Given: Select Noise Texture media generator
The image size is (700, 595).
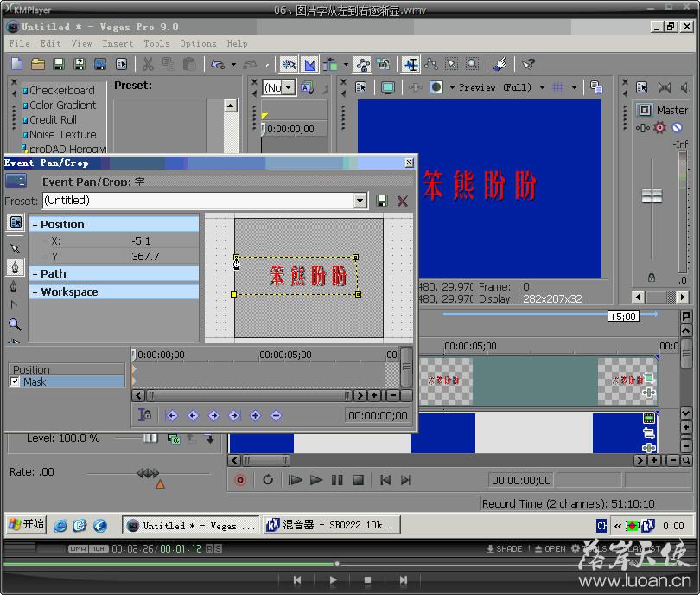Looking at the screenshot, I should tap(63, 134).
